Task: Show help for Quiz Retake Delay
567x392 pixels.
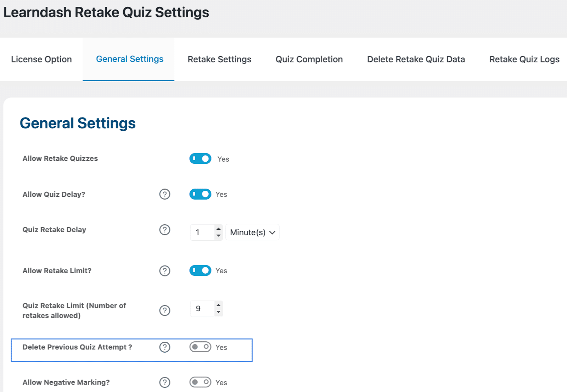Action: 165,230
